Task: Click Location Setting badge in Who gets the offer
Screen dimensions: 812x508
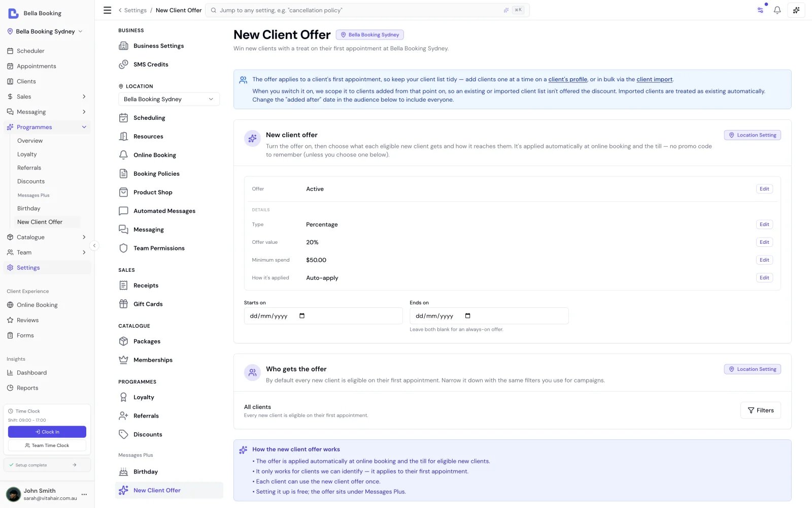Action: [752, 369]
